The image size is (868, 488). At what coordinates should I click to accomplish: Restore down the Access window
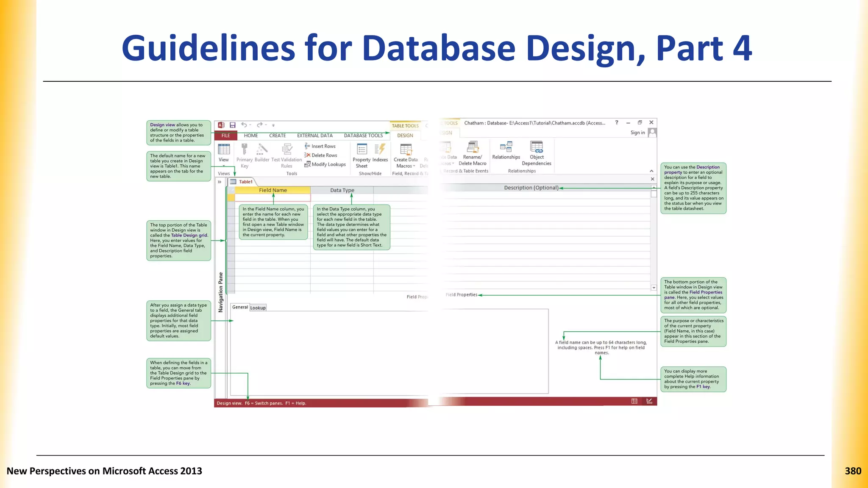640,122
